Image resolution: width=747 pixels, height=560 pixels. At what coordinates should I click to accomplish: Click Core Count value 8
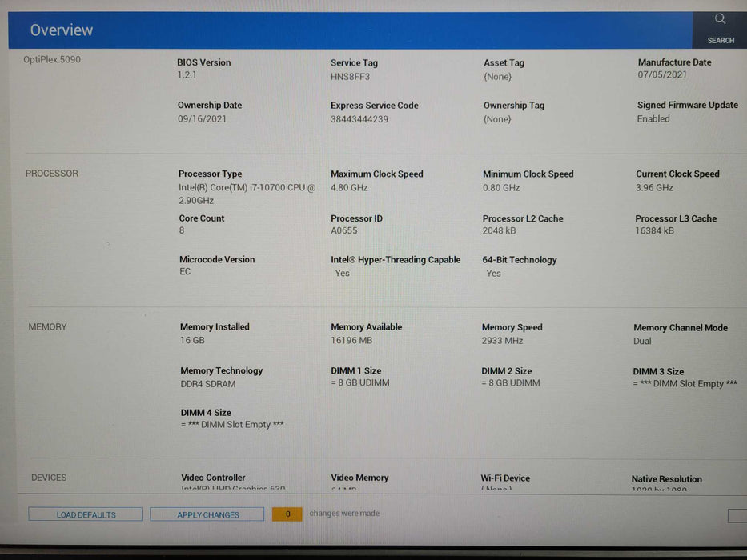pyautogui.click(x=182, y=230)
